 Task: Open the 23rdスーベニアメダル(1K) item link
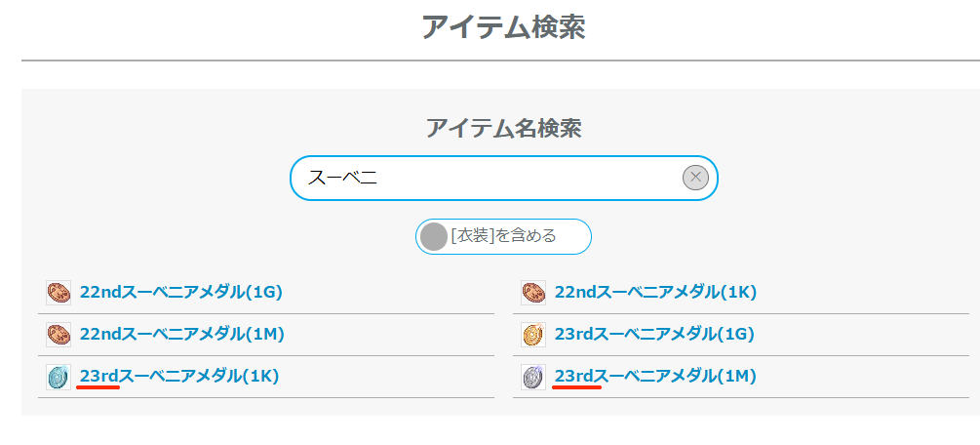179,377
